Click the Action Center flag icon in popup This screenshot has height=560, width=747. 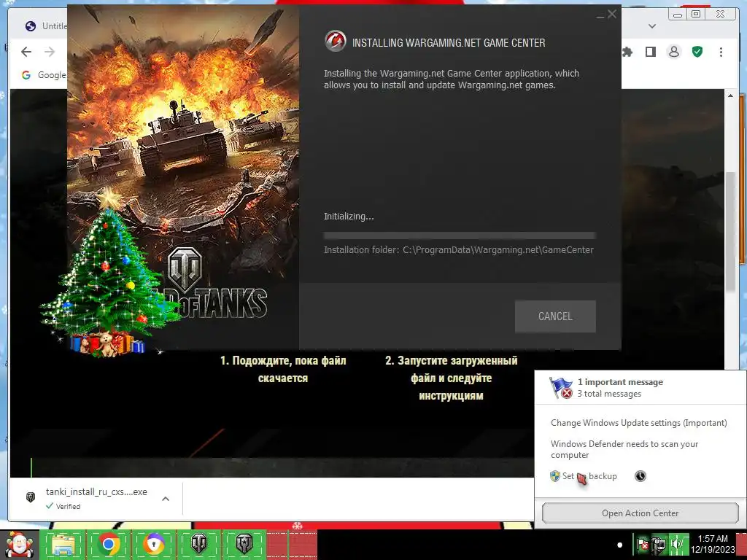point(561,388)
